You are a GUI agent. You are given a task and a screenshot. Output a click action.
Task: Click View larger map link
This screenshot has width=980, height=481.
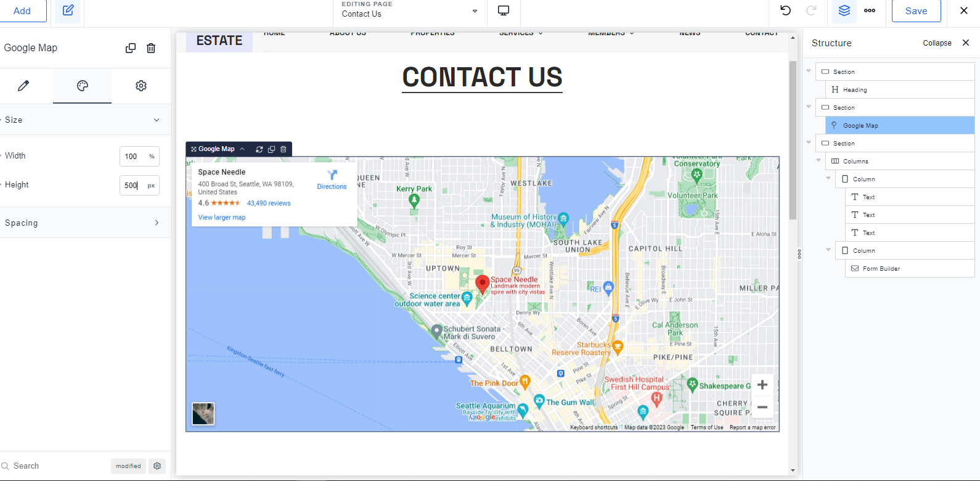[x=222, y=217]
